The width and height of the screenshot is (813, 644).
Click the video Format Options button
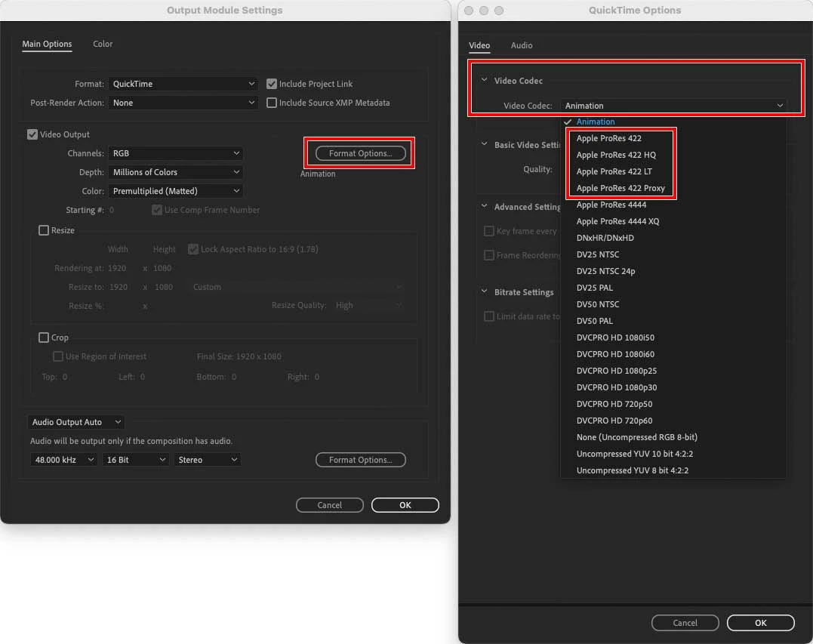tap(360, 153)
